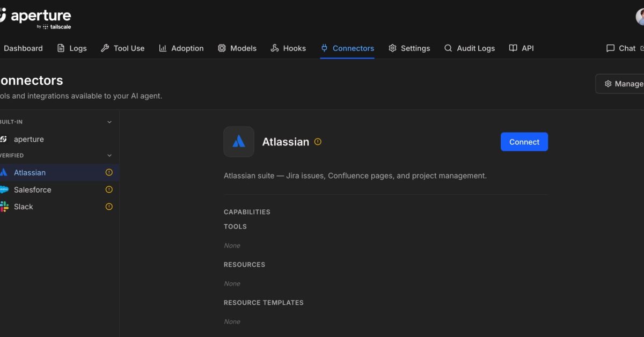Click the Salesforce cloud logo in the sidebar
Screen dimensions: 644x337
click(4, 189)
